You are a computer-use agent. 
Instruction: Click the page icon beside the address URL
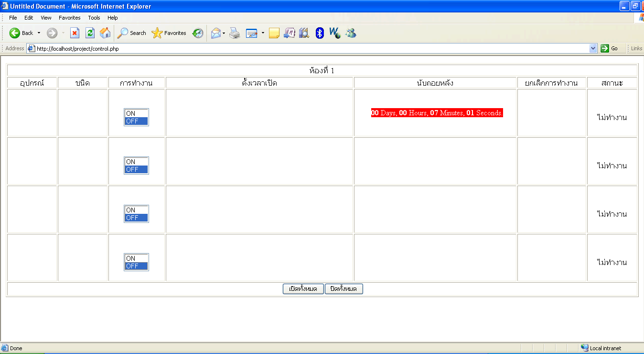click(x=32, y=48)
